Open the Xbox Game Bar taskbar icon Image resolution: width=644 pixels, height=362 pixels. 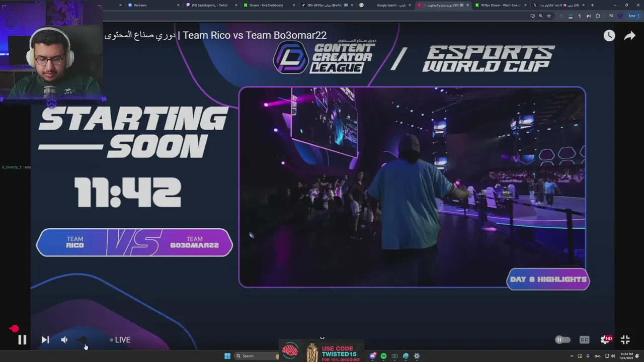coord(394,356)
